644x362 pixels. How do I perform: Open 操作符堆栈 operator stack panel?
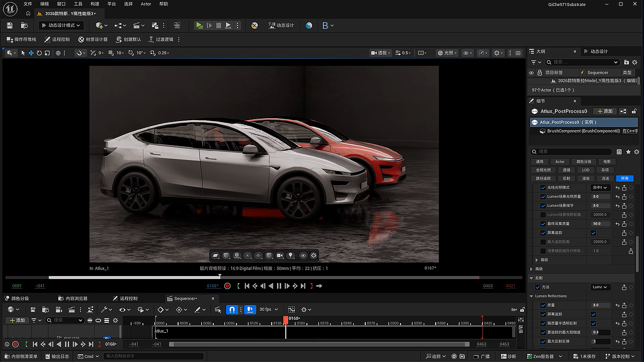[x=22, y=39]
